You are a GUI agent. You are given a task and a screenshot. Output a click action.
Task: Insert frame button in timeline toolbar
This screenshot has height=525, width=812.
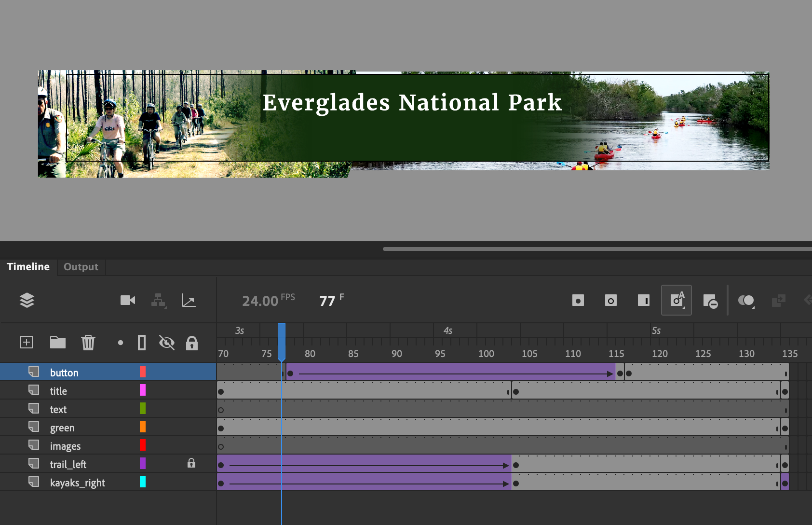click(x=643, y=300)
